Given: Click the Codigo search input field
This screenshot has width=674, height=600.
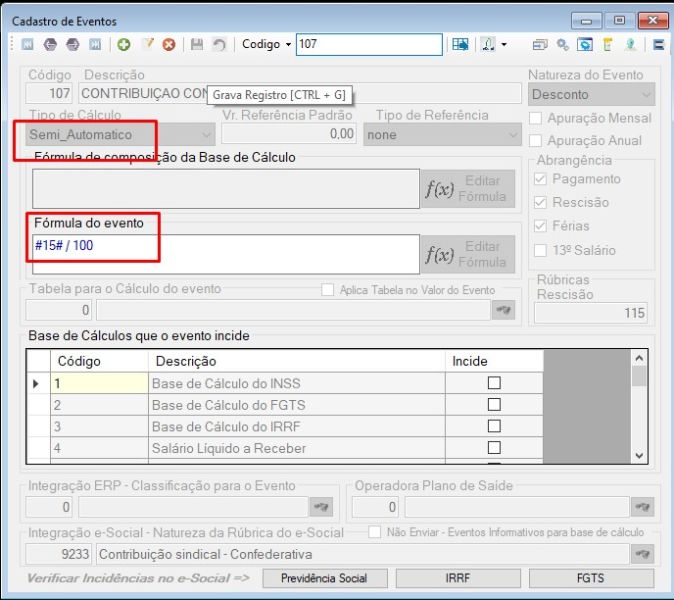Looking at the screenshot, I should point(369,44).
